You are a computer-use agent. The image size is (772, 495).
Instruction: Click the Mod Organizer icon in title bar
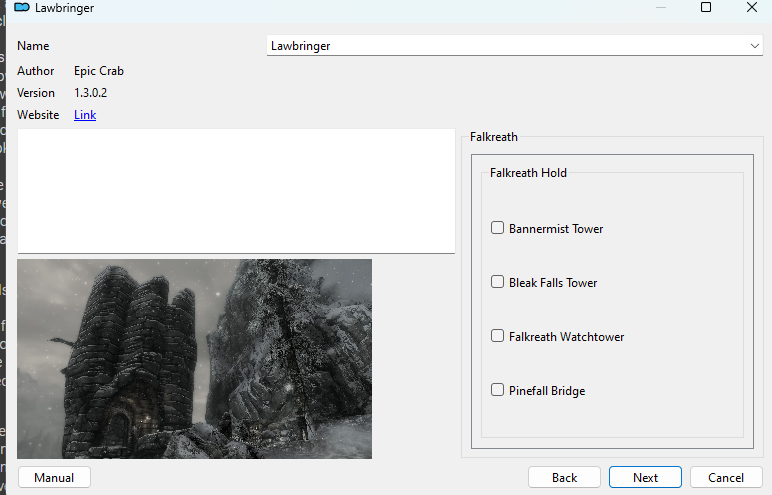tap(22, 7)
